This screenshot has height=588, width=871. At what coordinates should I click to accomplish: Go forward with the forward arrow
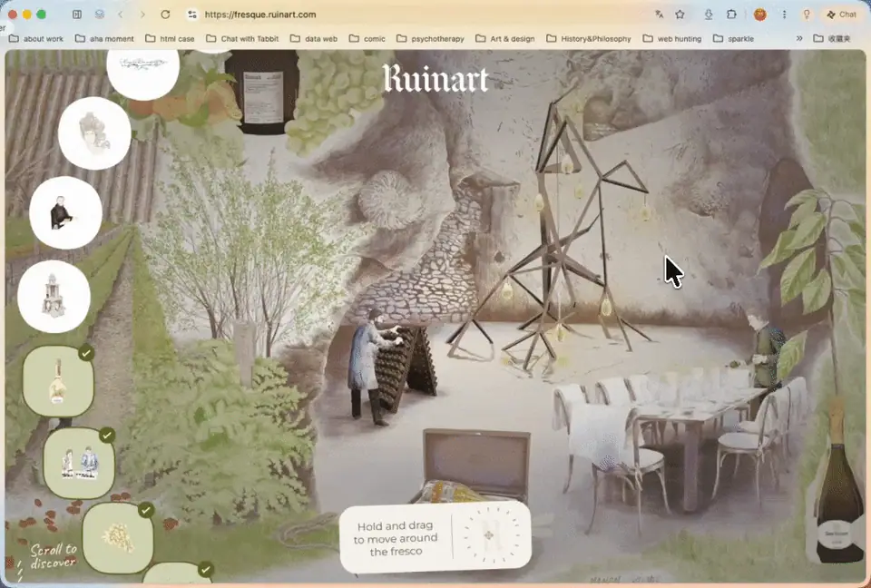click(142, 15)
